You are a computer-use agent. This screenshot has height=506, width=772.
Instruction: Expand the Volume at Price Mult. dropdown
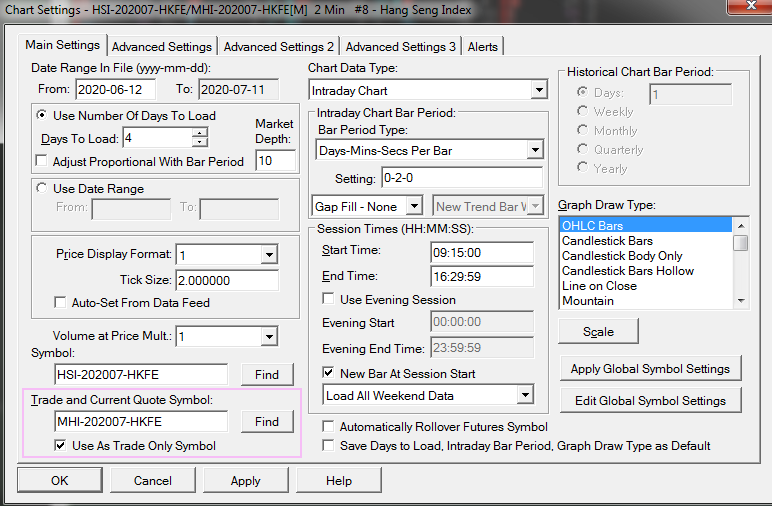269,337
